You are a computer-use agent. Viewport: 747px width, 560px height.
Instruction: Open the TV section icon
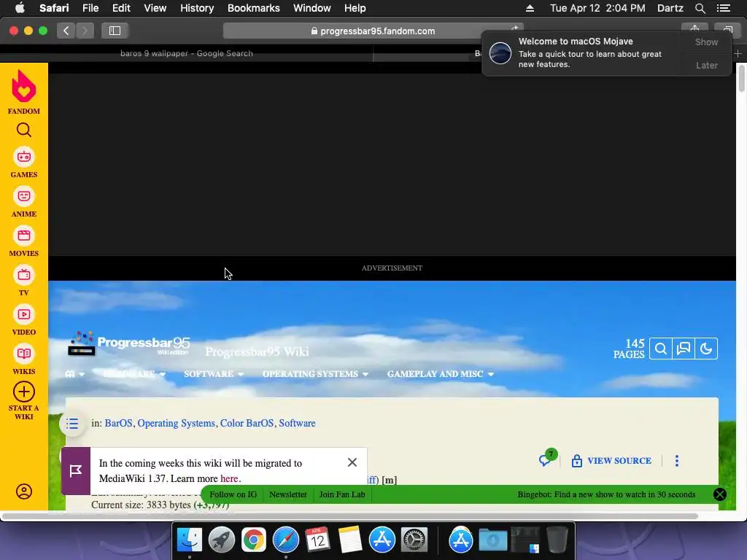(24, 275)
